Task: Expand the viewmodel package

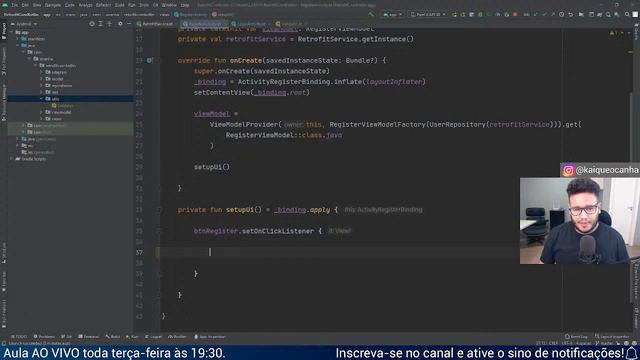Action: click(42, 112)
